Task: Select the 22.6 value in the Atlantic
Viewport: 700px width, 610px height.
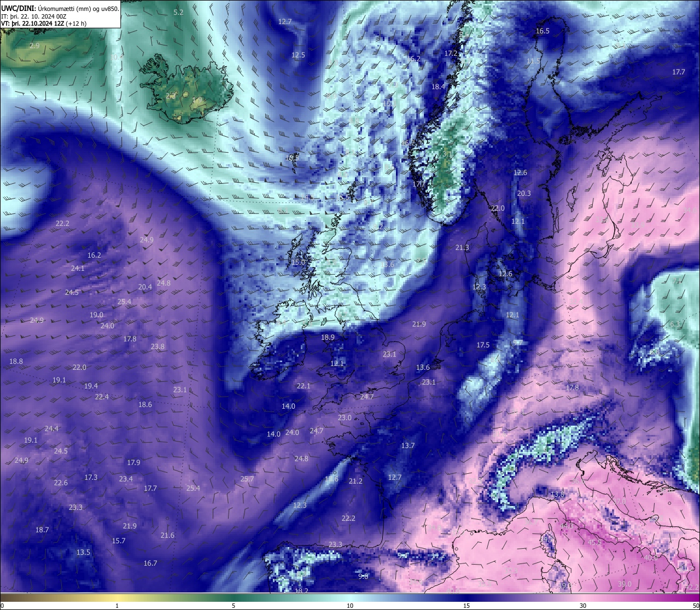Action: tap(61, 483)
